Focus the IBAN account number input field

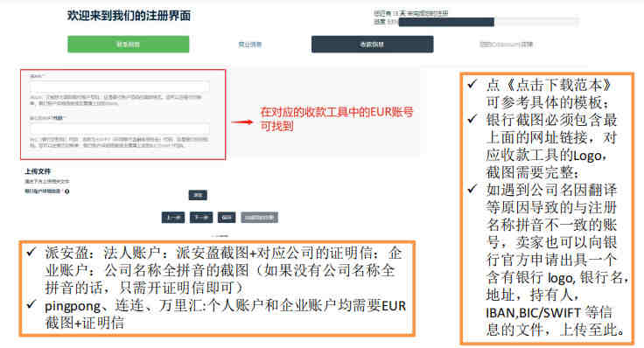119,87
